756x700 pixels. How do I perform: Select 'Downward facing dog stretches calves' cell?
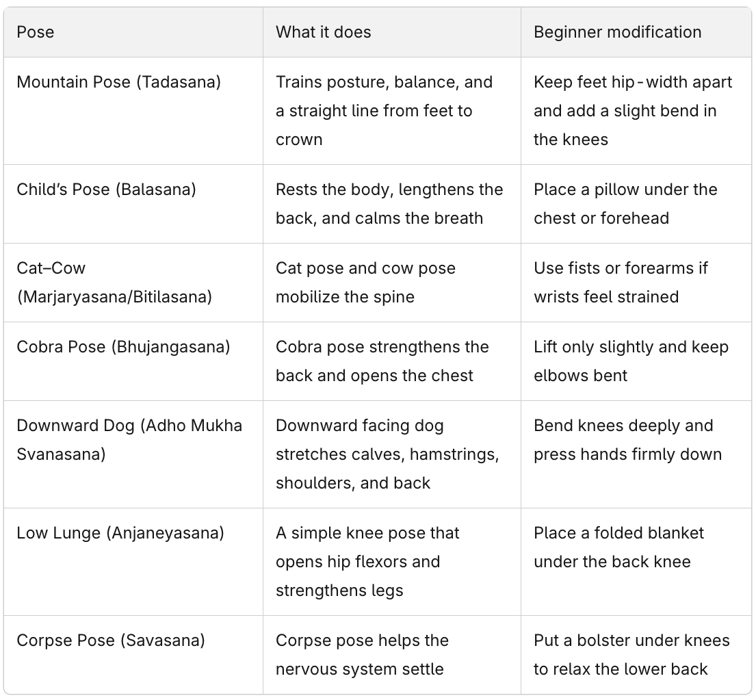[391, 454]
